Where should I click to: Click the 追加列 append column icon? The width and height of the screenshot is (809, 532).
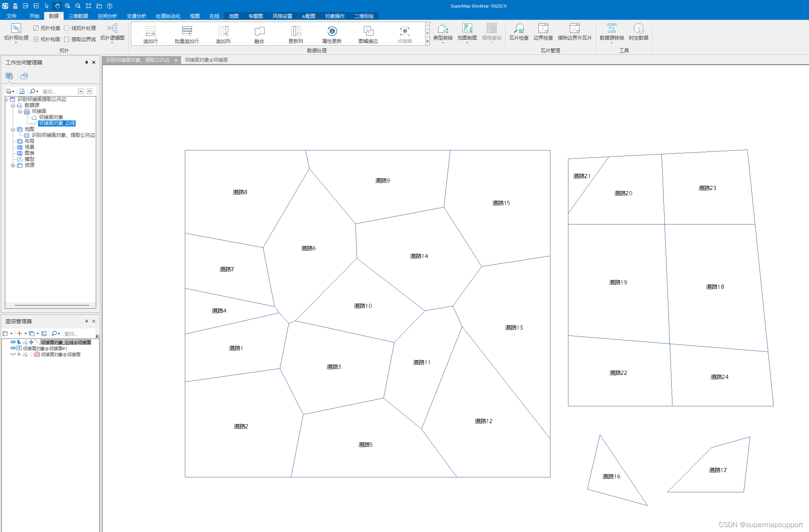(223, 31)
